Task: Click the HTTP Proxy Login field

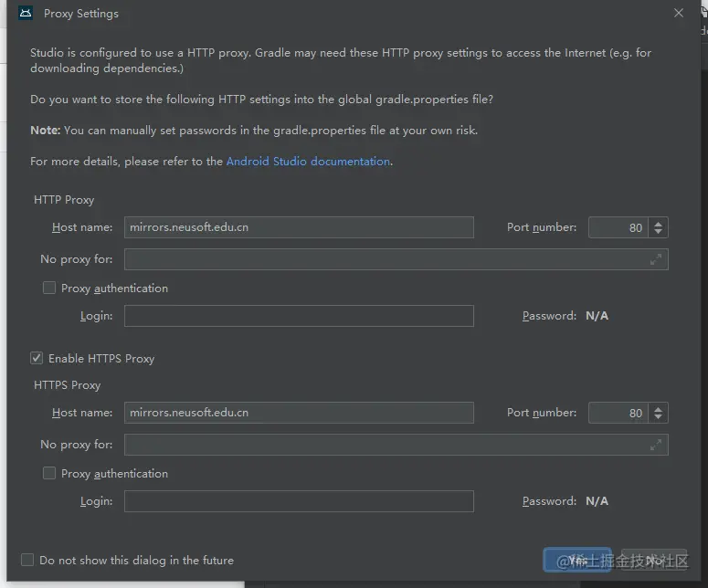Action: click(299, 316)
